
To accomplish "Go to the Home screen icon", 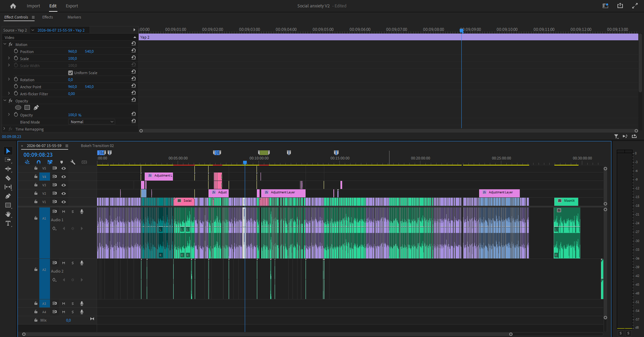I will [13, 6].
